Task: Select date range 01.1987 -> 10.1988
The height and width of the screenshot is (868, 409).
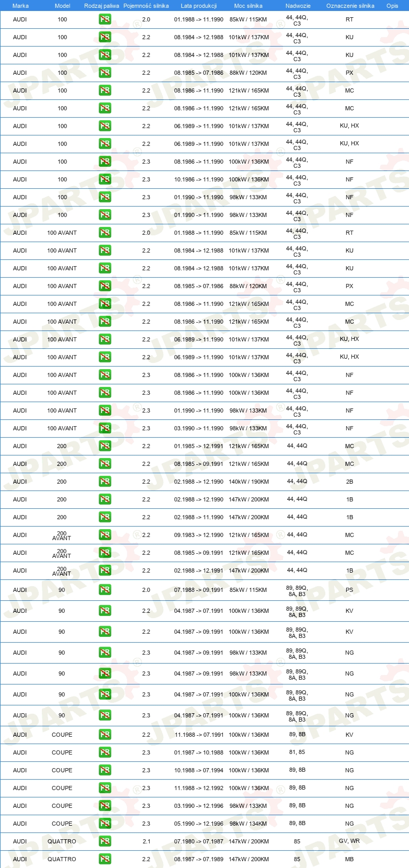Action: pyautogui.click(x=199, y=752)
